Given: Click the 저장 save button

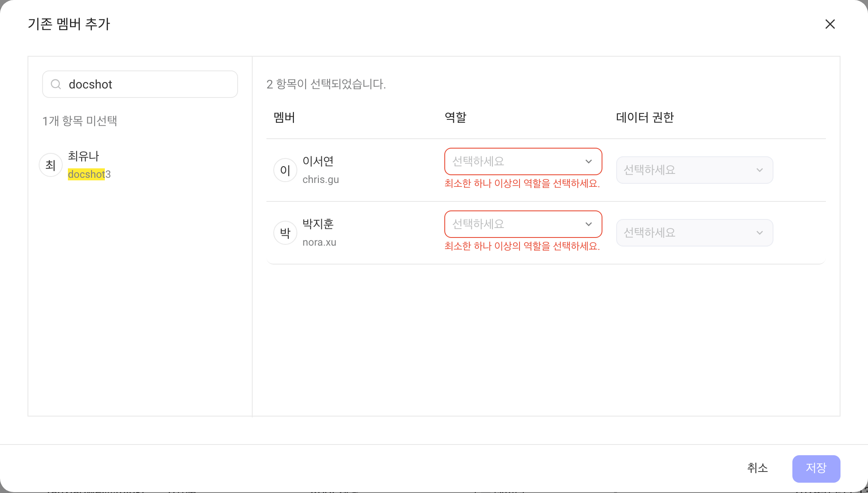Looking at the screenshot, I should [816, 469].
